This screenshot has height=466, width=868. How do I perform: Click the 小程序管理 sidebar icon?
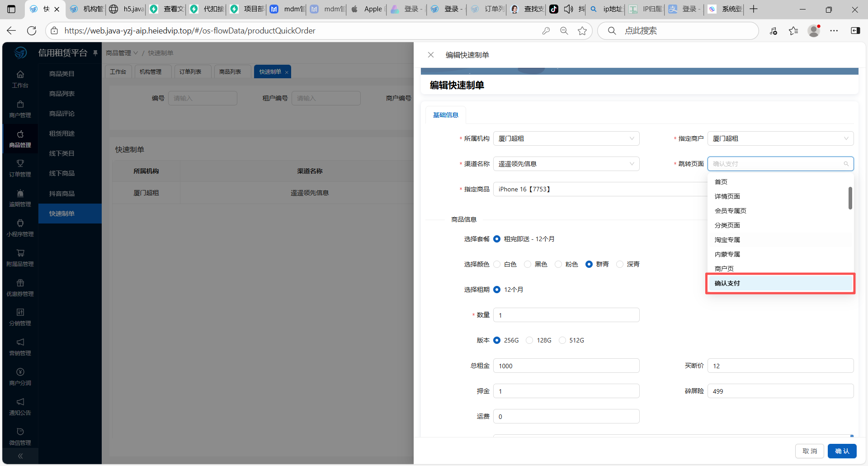pyautogui.click(x=20, y=223)
